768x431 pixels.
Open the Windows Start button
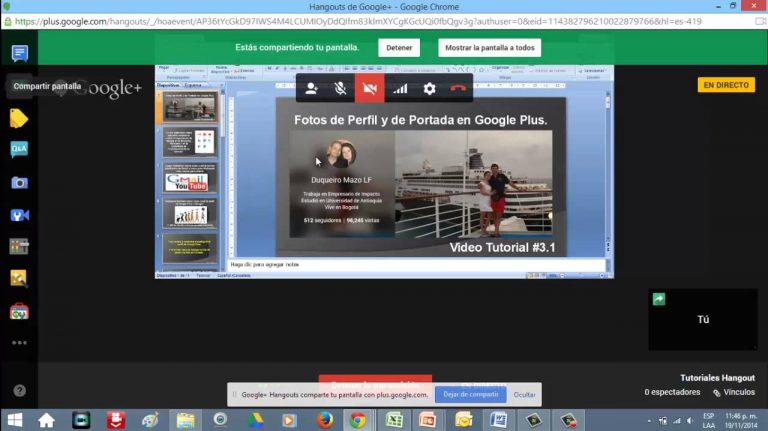tap(15, 420)
